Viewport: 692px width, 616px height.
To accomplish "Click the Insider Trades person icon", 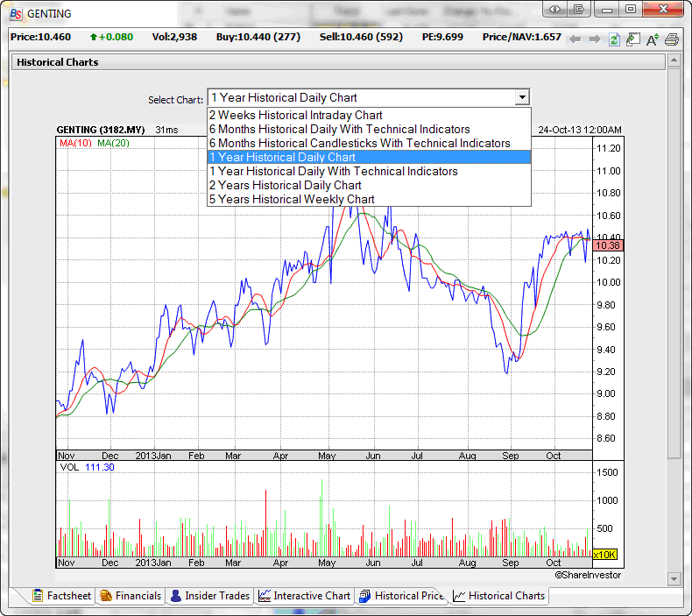I will click(176, 596).
